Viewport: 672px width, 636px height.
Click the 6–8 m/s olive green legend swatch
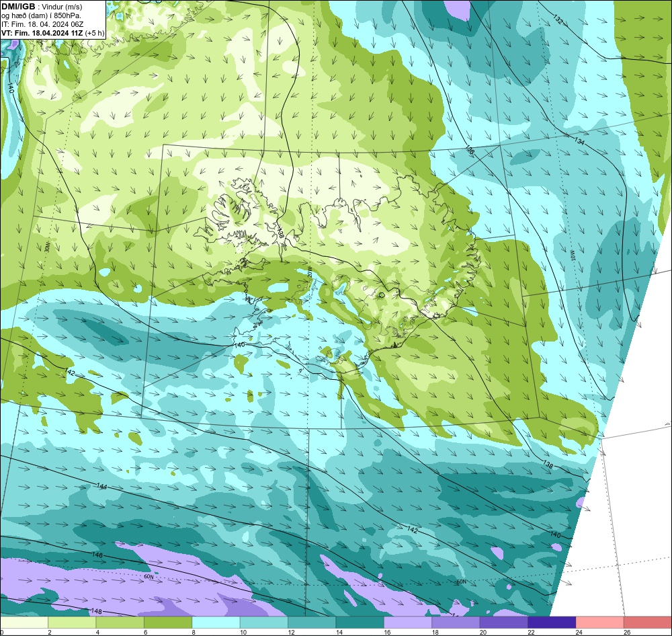(168, 623)
